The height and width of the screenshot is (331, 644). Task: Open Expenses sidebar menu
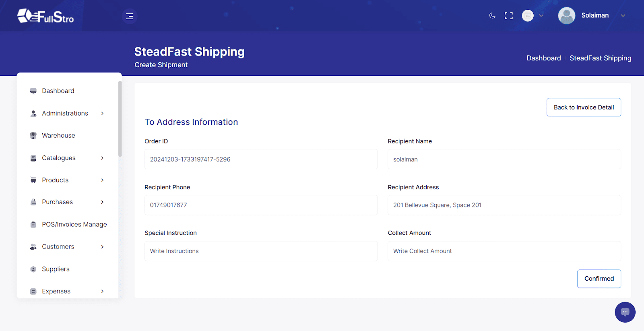click(x=56, y=291)
